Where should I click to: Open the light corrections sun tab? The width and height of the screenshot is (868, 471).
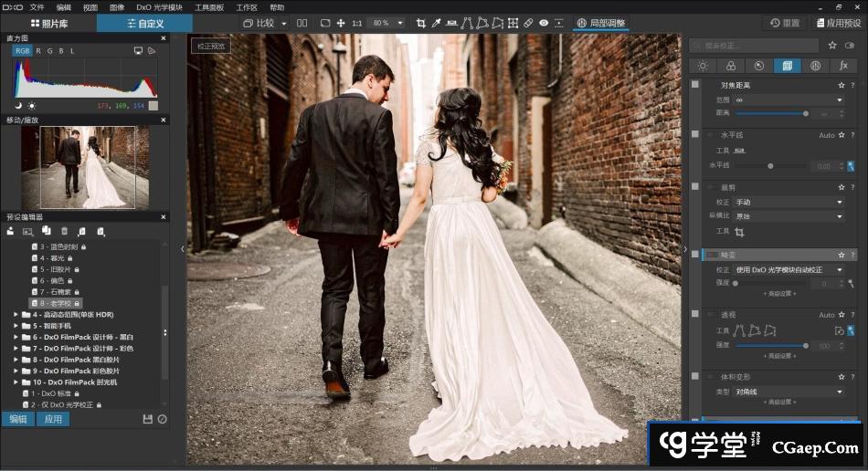(703, 66)
